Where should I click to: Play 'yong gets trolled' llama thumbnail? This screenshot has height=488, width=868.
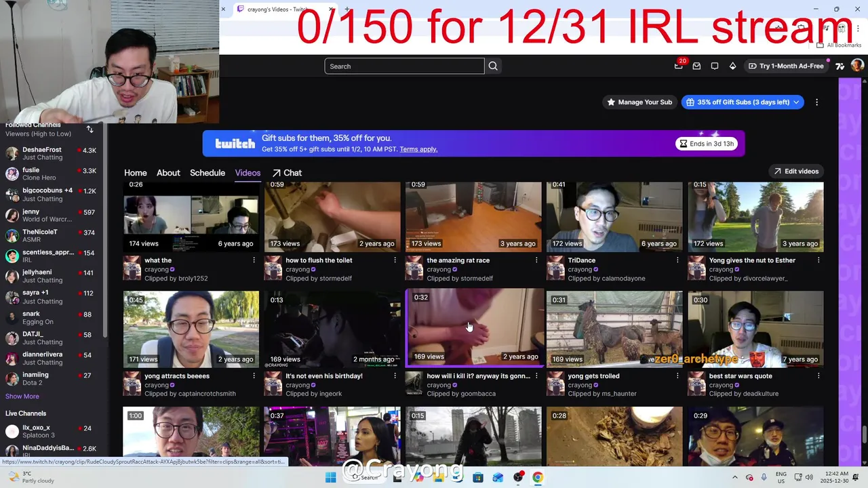(x=614, y=329)
